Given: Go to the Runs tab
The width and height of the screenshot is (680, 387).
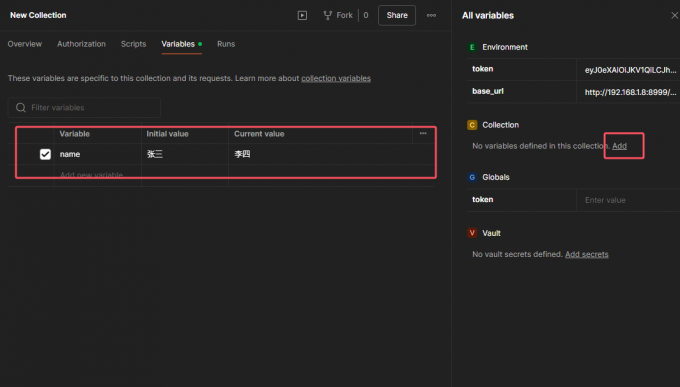Looking at the screenshot, I should click(x=226, y=44).
